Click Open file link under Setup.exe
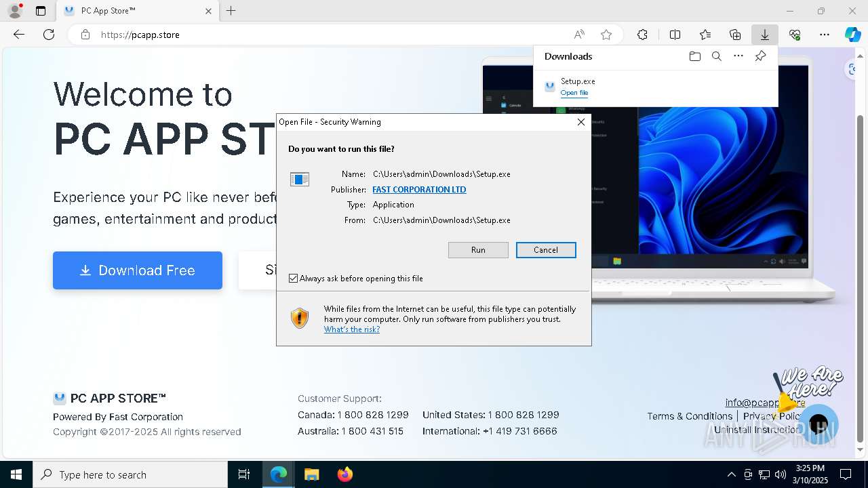This screenshot has width=868, height=488. click(574, 93)
